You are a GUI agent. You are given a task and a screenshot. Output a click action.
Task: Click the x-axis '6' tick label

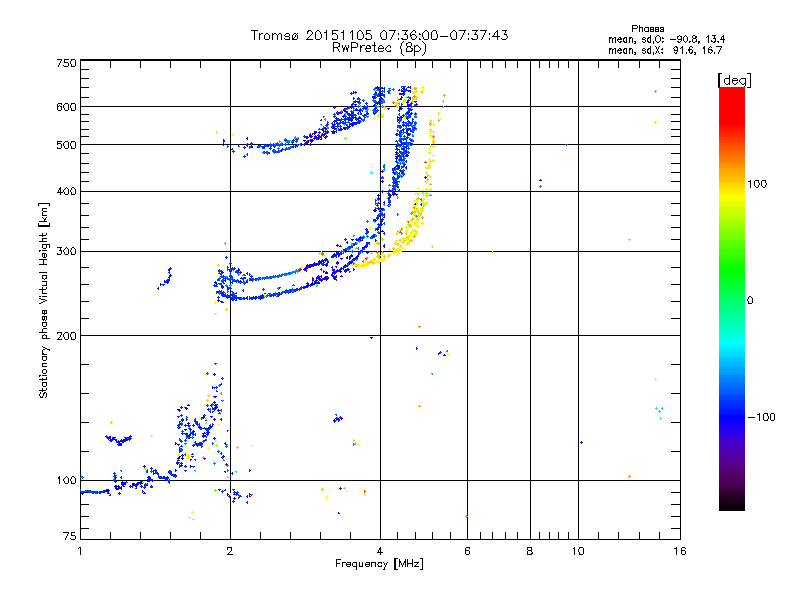click(x=467, y=551)
